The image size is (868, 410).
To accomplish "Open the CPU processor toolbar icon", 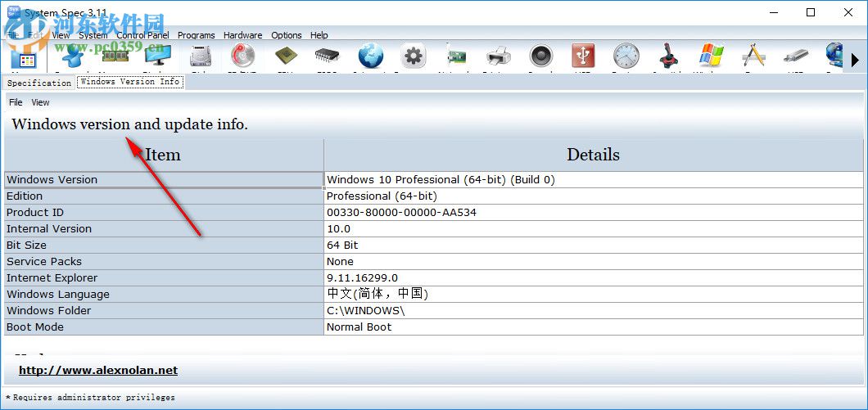I will tap(286, 56).
